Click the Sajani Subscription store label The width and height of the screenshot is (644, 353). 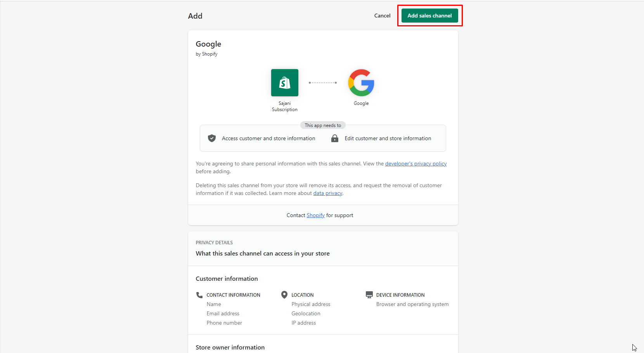click(x=285, y=106)
